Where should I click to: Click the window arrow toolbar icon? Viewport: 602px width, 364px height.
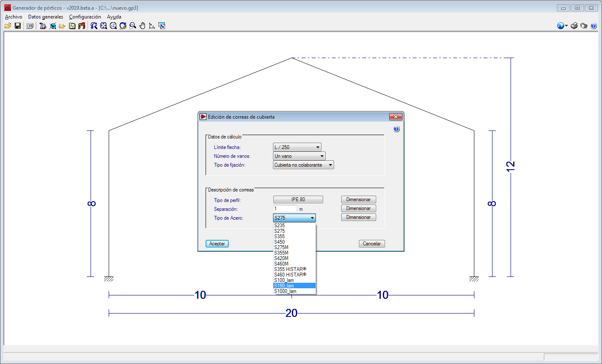[x=162, y=26]
